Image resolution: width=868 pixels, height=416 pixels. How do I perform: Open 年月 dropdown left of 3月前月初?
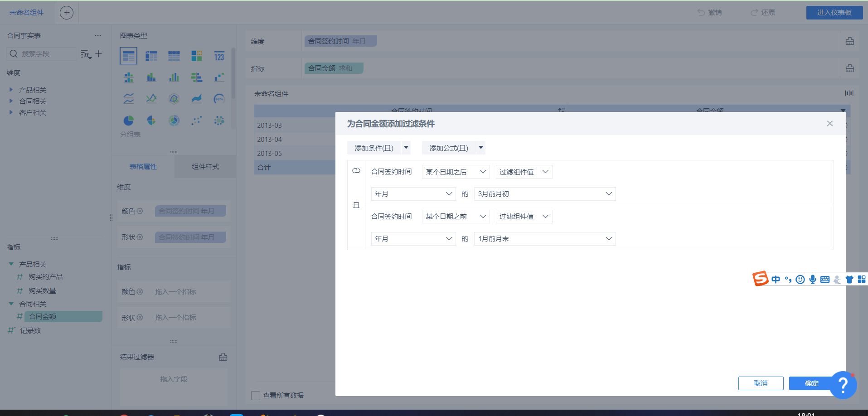[x=413, y=194]
